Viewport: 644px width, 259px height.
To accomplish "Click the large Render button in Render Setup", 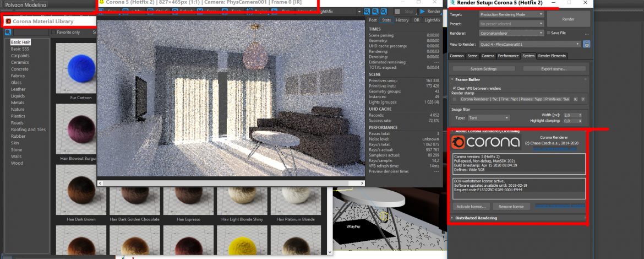I will (x=569, y=19).
